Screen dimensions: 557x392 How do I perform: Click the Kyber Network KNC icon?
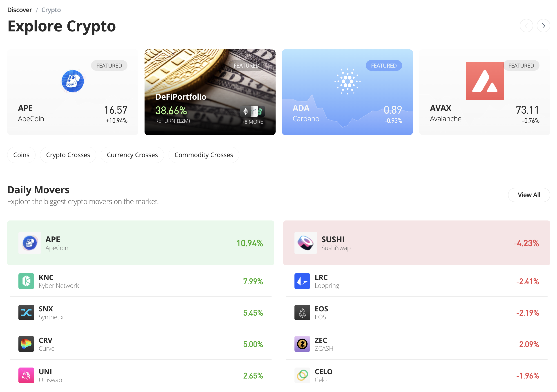26,281
